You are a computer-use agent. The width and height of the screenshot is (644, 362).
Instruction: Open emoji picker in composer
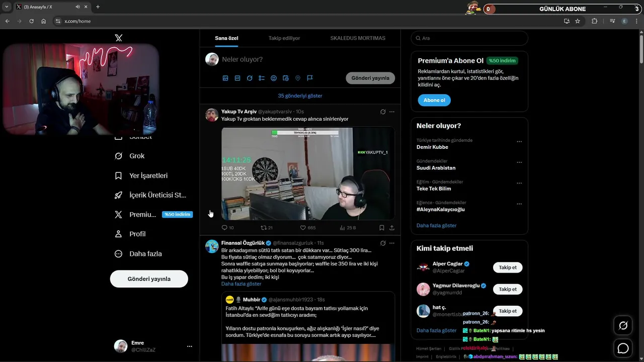tap(274, 78)
